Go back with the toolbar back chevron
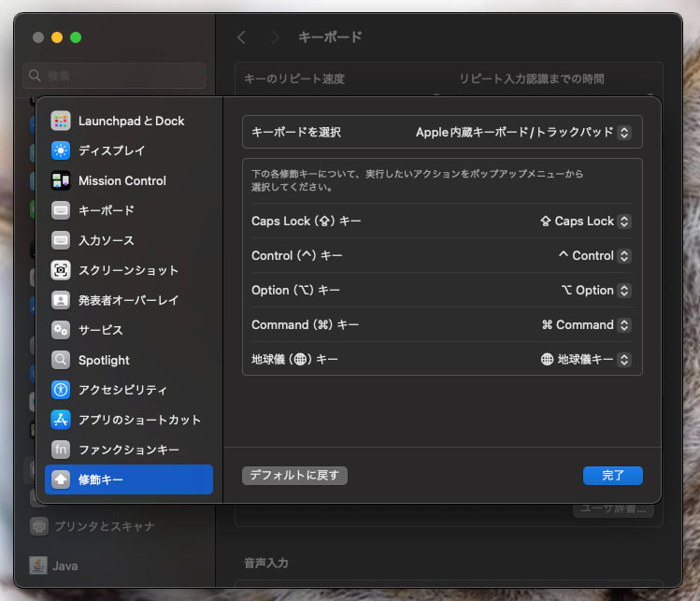This screenshot has height=601, width=700. pyautogui.click(x=241, y=37)
